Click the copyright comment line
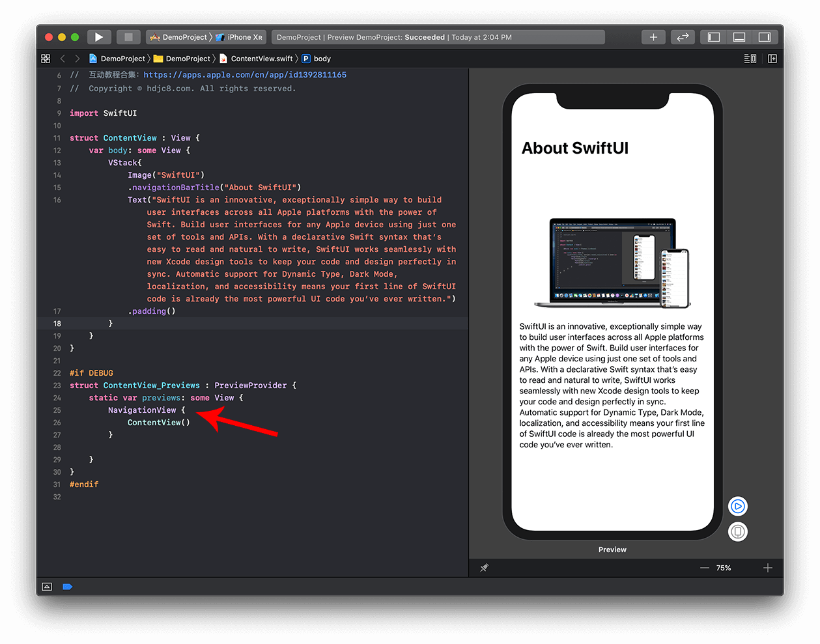This screenshot has height=644, width=820. [x=183, y=89]
